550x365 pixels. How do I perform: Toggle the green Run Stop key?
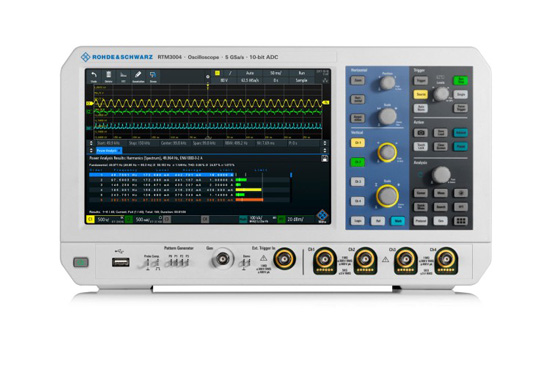pyautogui.click(x=461, y=80)
